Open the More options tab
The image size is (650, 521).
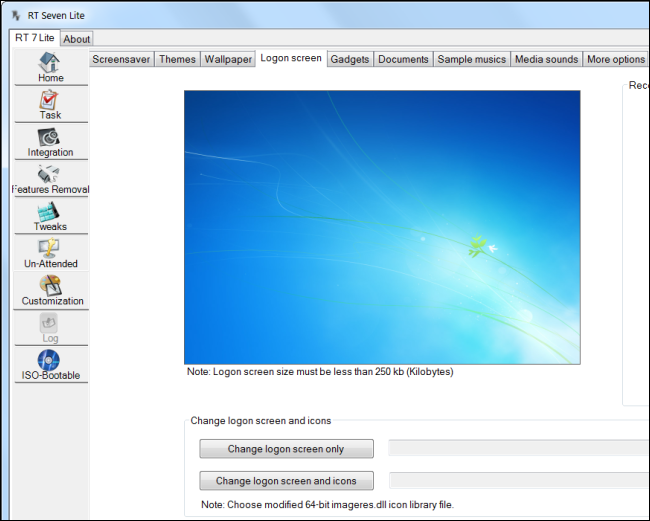click(616, 59)
